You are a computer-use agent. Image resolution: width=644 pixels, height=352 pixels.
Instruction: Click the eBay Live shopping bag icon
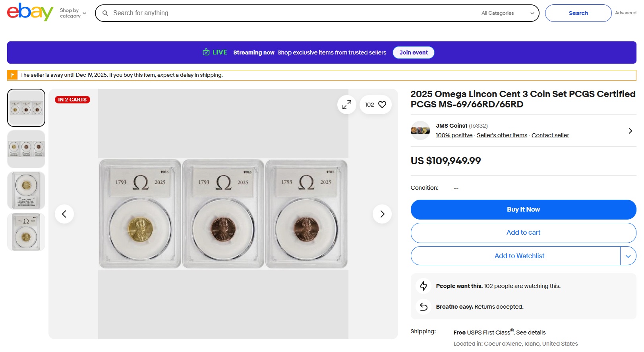tap(206, 52)
